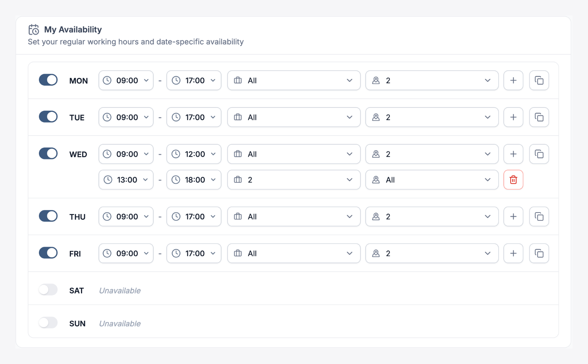Copy Friday's hours to other days
This screenshot has height=364, width=588.
coord(539,253)
